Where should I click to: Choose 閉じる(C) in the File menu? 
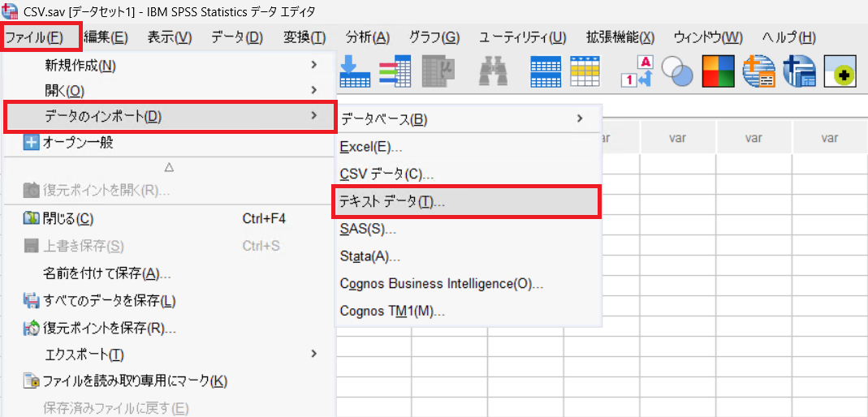pos(168,218)
